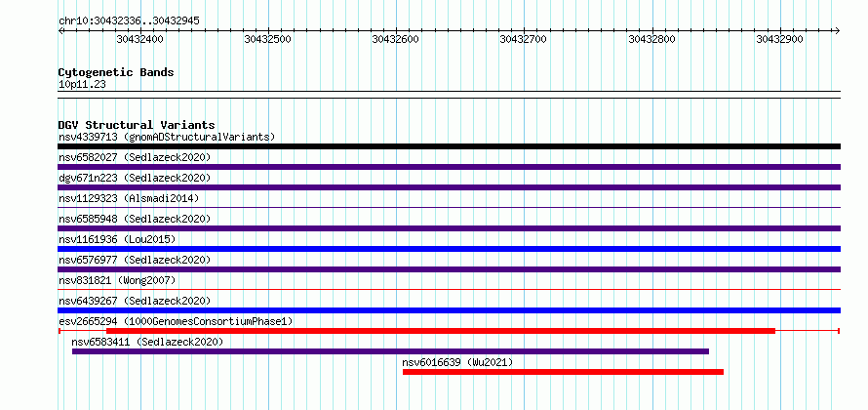Screen dimensions: 868x410
Task: Select the purple nsv6585948 variant bar
Action: [x=449, y=228]
